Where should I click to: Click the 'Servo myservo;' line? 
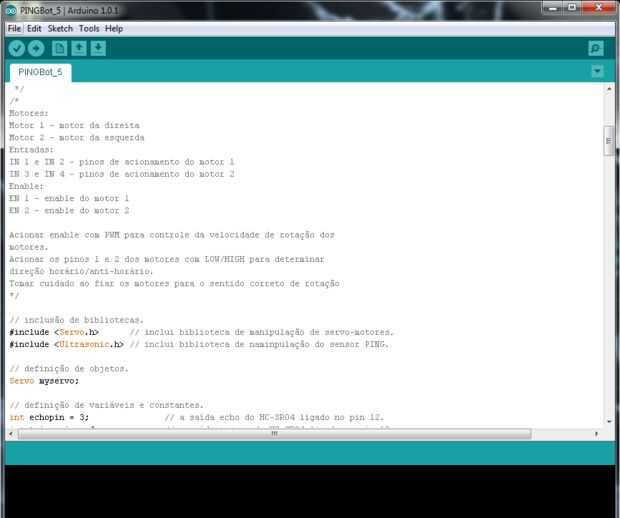coord(44,381)
